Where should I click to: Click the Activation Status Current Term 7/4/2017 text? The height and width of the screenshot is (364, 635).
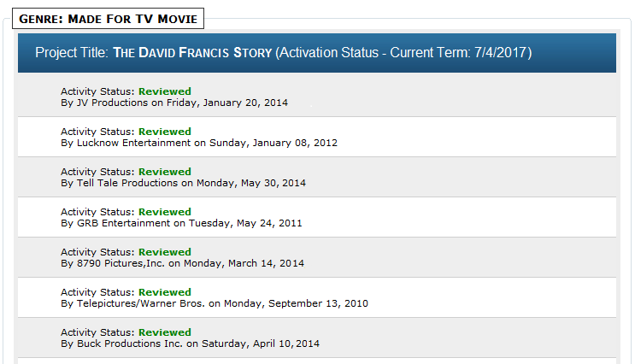tap(403, 53)
